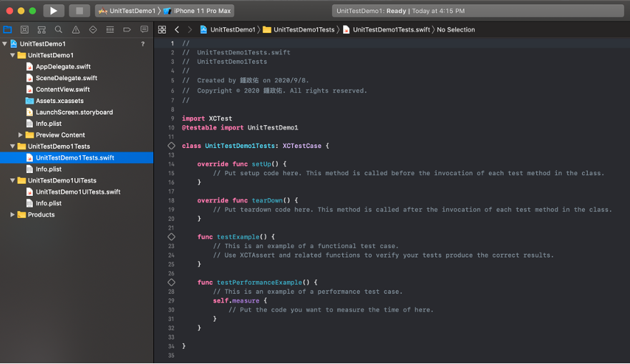The image size is (630, 364).
Task: Click line number 35 in gutter
Action: (171, 355)
